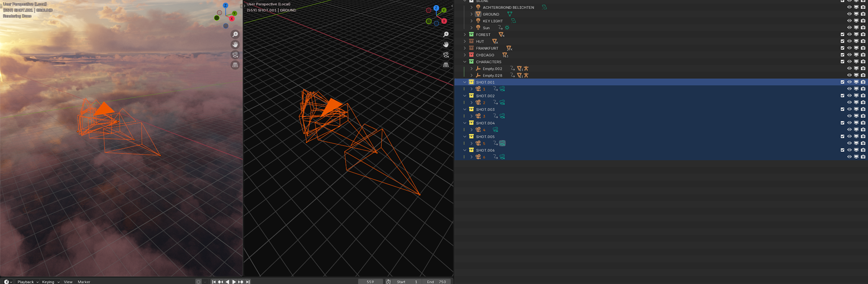868x284 pixels.
Task: Click camera data icon for camera 5
Action: pyautogui.click(x=502, y=143)
